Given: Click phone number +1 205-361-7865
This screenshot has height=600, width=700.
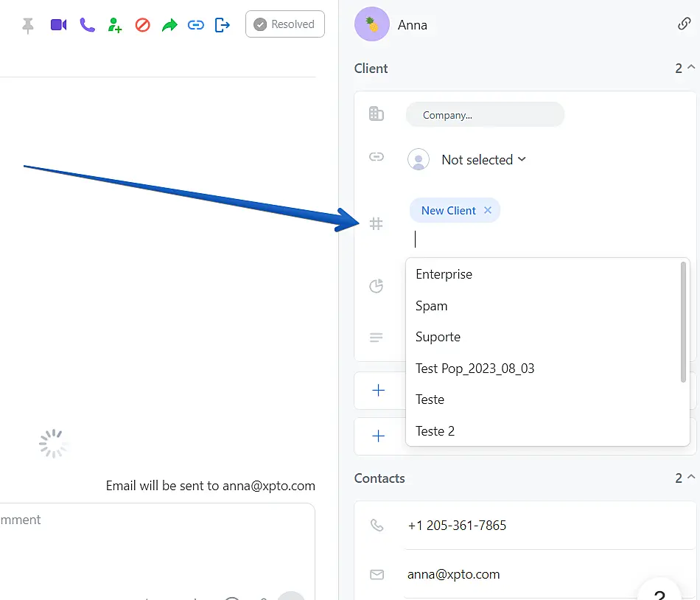Looking at the screenshot, I should click(456, 526).
